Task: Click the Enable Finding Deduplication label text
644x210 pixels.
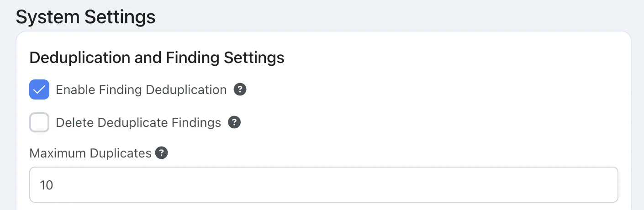Action: tap(141, 90)
